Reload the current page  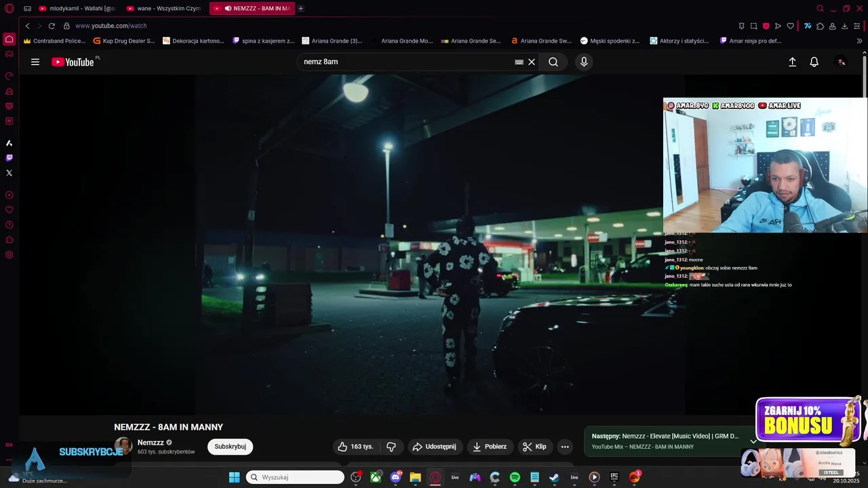52,26
